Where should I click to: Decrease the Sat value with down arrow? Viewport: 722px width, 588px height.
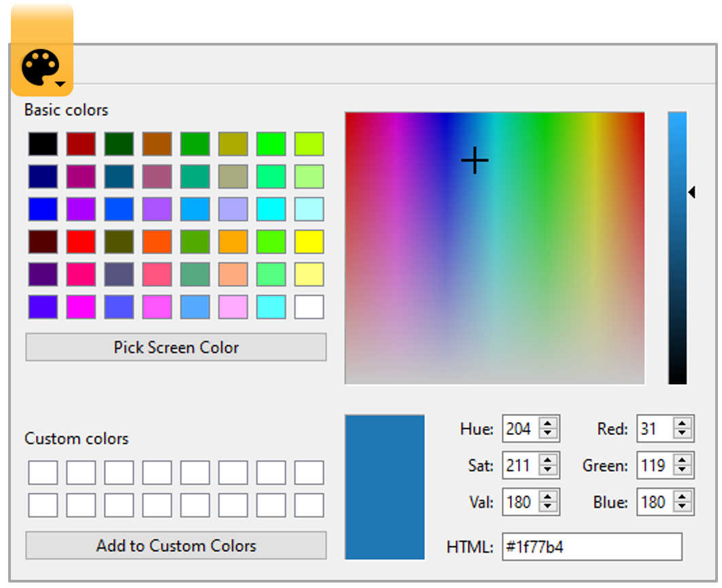pyautogui.click(x=549, y=472)
